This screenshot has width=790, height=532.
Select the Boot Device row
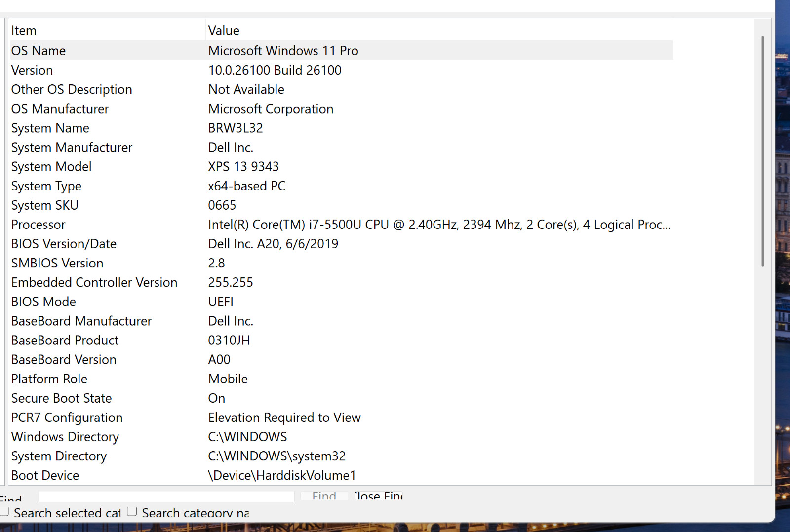click(341, 475)
